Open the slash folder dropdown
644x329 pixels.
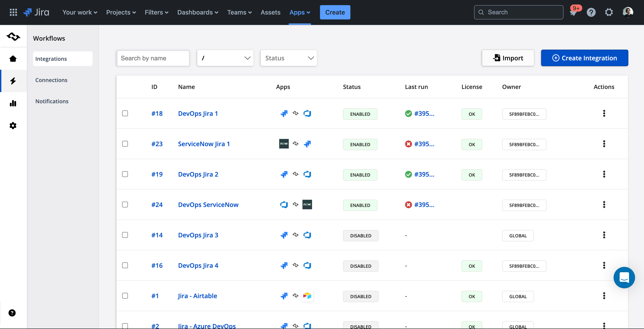coord(225,58)
